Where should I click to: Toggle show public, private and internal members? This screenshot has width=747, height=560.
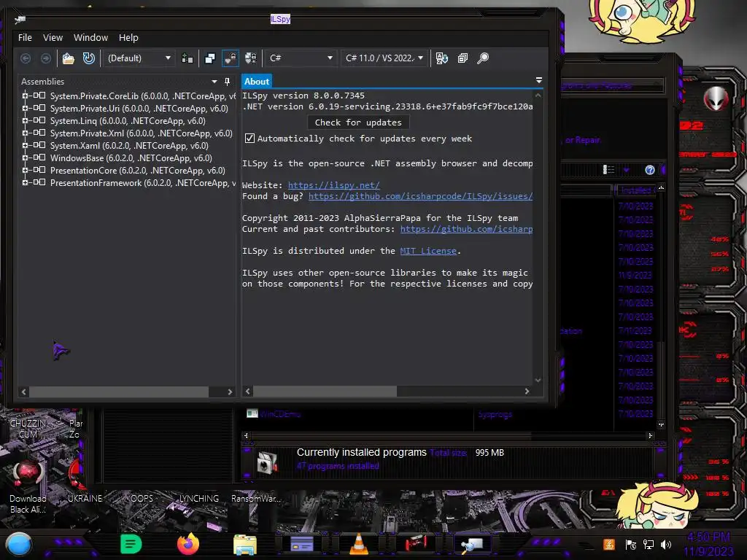230,58
